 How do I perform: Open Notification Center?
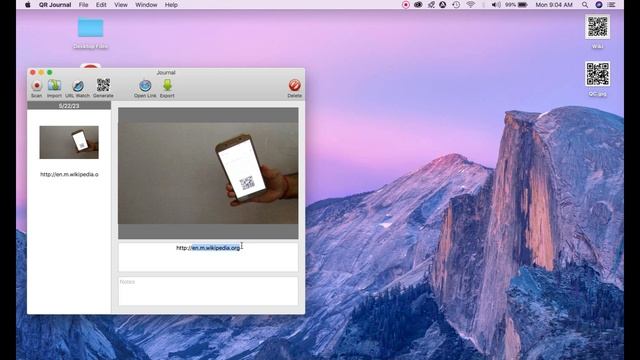[611, 5]
